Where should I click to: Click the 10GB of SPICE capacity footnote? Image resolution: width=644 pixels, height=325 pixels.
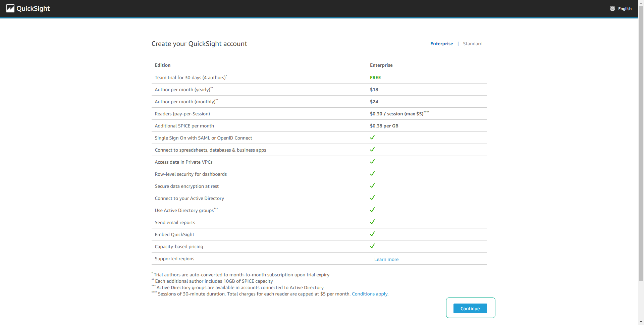point(212,281)
